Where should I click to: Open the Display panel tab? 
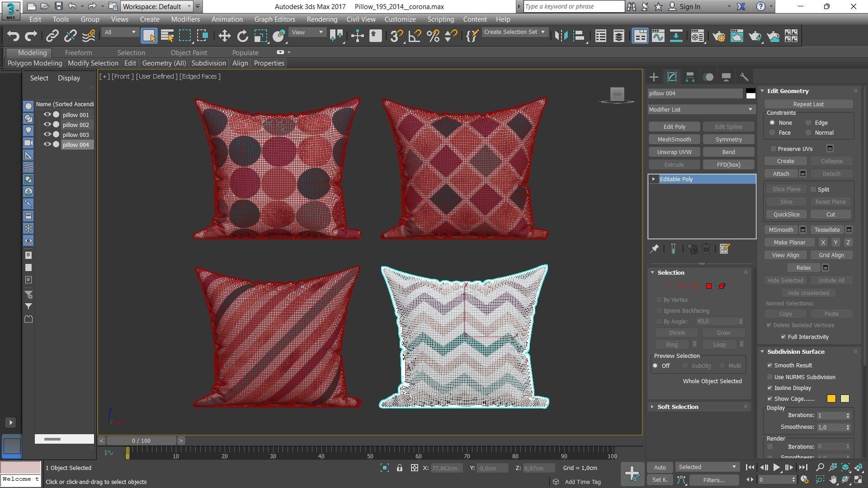tap(726, 77)
